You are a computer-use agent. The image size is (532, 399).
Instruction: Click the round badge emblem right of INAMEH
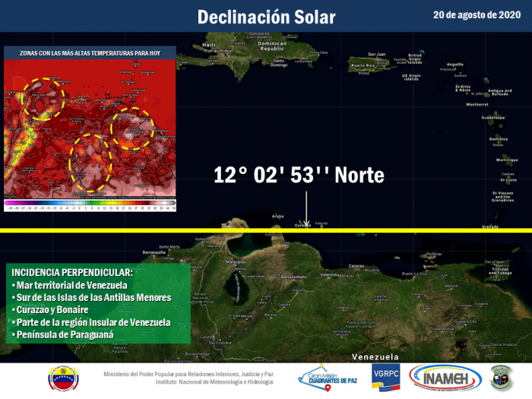pos(502,377)
